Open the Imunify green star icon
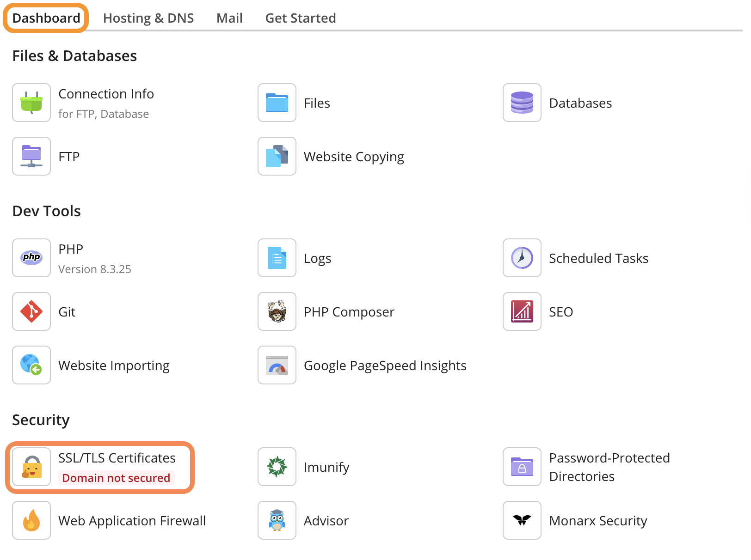 point(277,467)
